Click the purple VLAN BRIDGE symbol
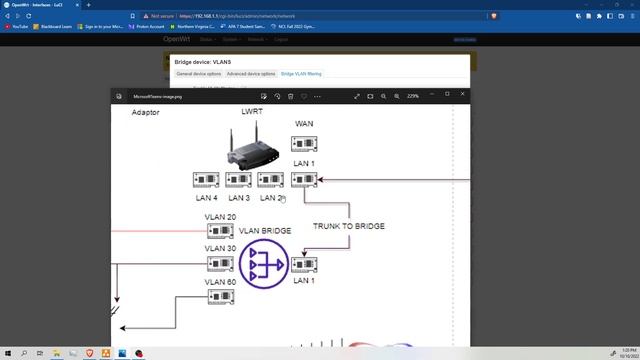This screenshot has height=360, width=640. click(264, 264)
